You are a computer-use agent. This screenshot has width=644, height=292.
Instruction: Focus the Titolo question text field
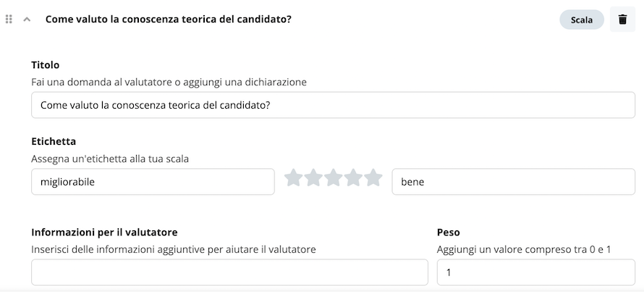pyautogui.click(x=333, y=105)
